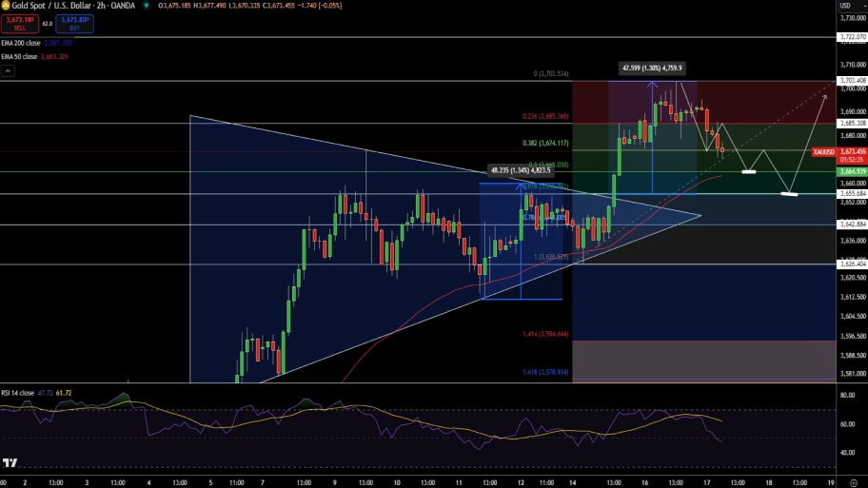The height and width of the screenshot is (488, 868).
Task: Click the 47.599 (1.30%) measurement label
Action: click(x=652, y=68)
